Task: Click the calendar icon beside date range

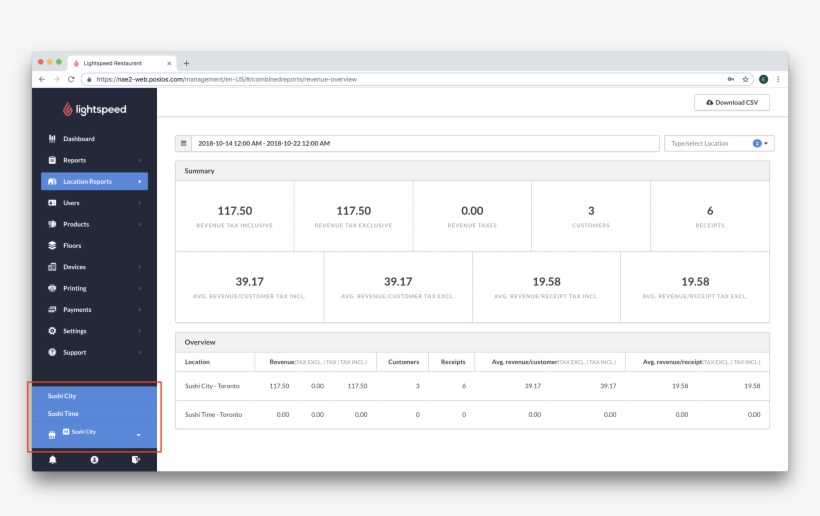Action: pos(184,143)
